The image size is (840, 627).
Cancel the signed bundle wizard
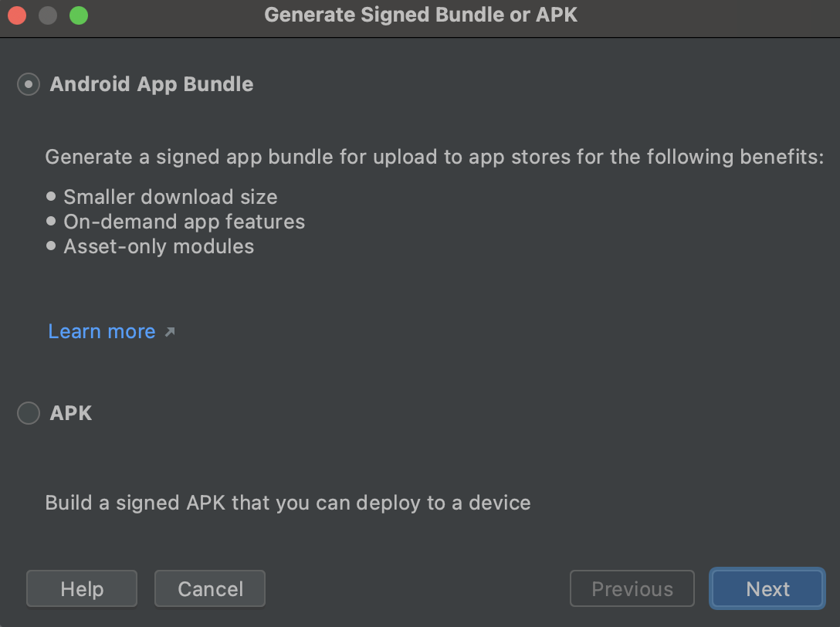[210, 588]
